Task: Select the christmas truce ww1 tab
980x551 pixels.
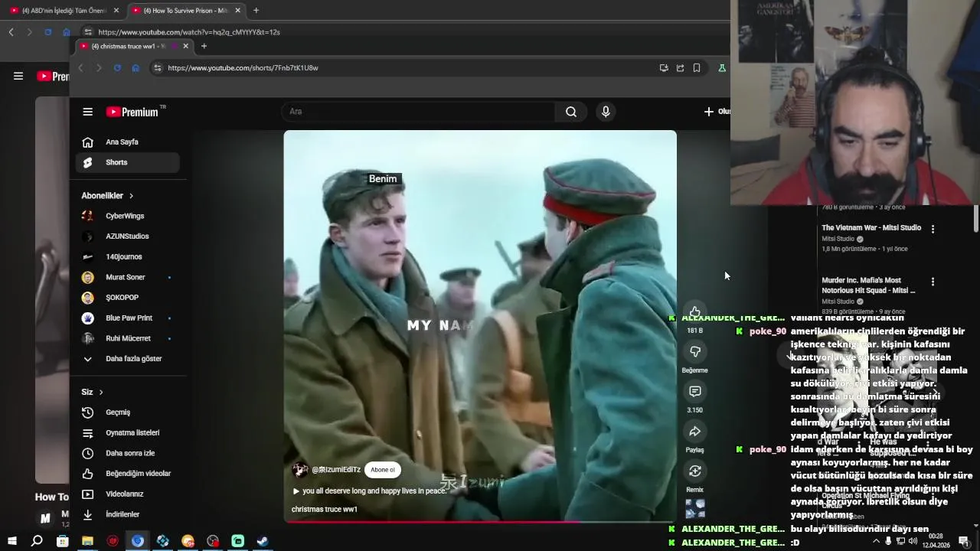Action: (133, 46)
